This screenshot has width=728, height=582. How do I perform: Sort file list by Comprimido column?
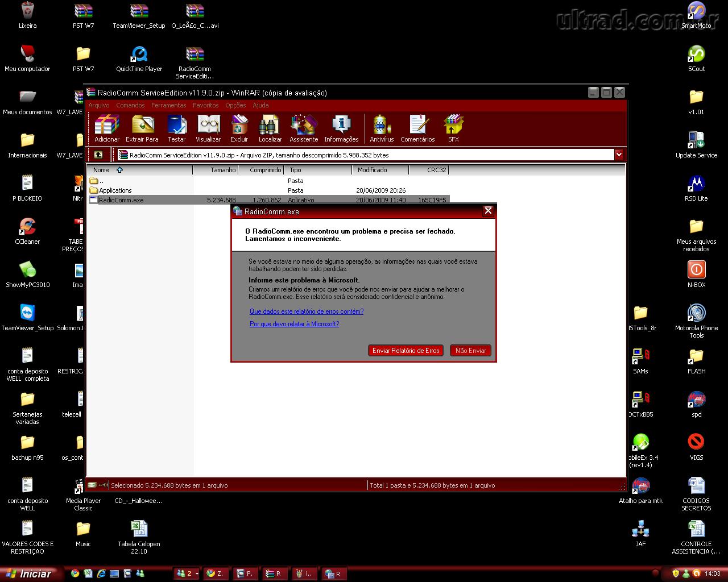click(260, 170)
